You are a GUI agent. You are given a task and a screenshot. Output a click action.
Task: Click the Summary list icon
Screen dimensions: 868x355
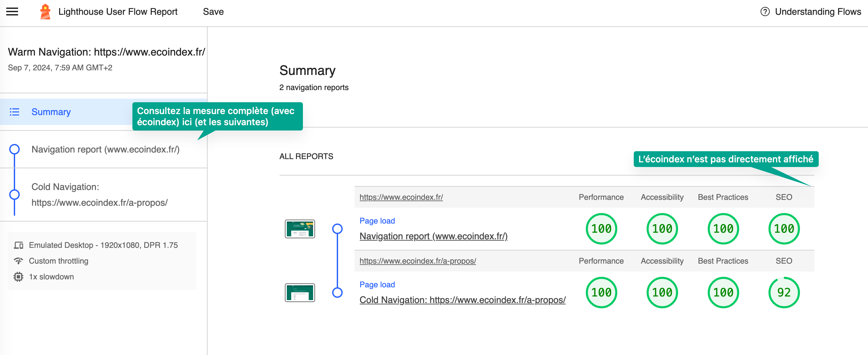click(x=14, y=111)
